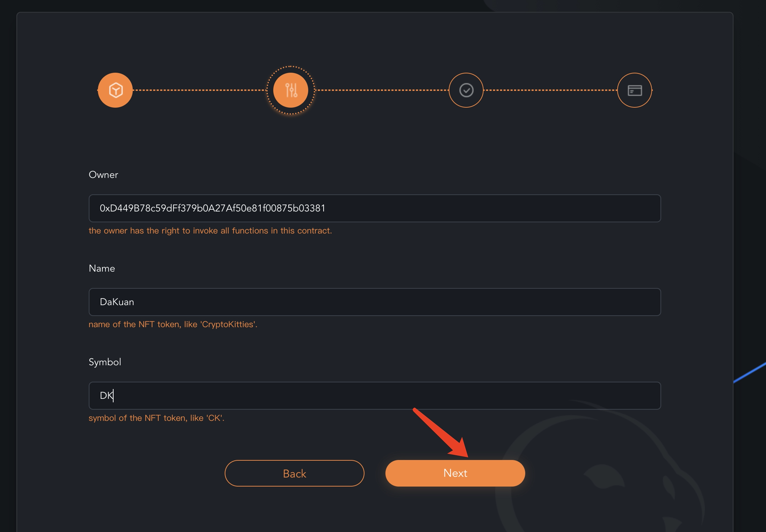The width and height of the screenshot is (766, 532).
Task: Focus the Owner address input field
Action: click(x=374, y=208)
